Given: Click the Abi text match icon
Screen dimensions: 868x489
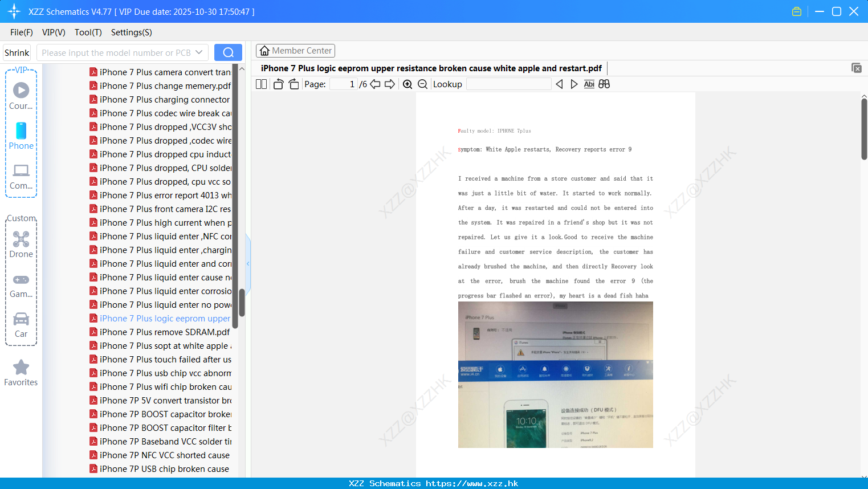Looking at the screenshot, I should (589, 84).
